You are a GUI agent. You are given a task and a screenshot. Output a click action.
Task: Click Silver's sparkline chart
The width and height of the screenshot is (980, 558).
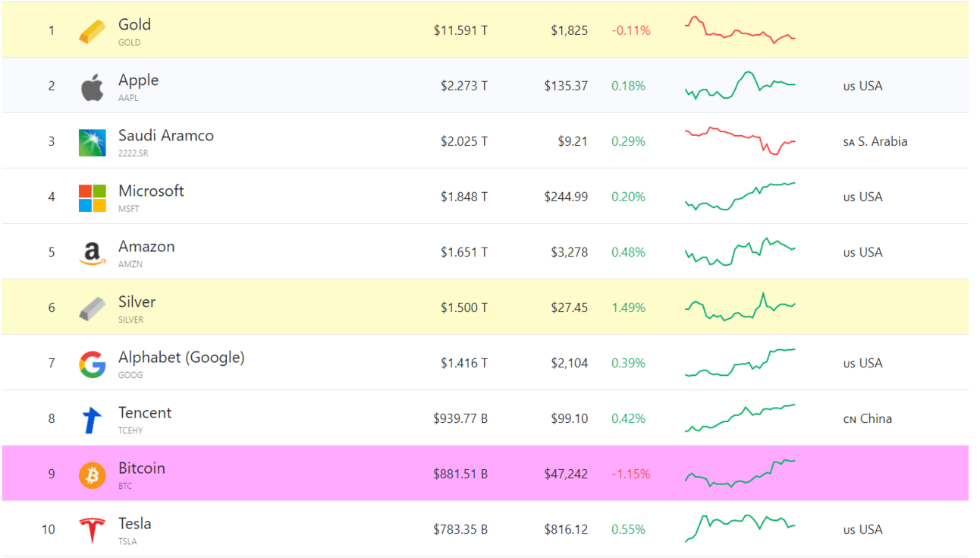coord(740,307)
